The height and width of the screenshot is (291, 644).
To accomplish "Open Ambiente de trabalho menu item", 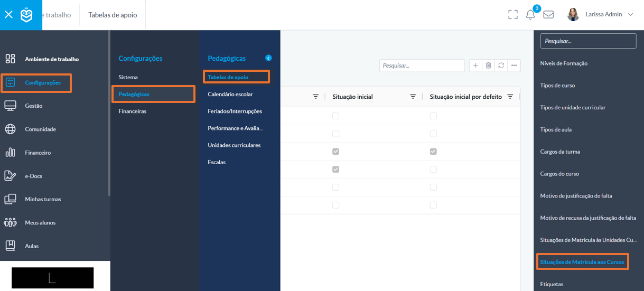I will [52, 59].
